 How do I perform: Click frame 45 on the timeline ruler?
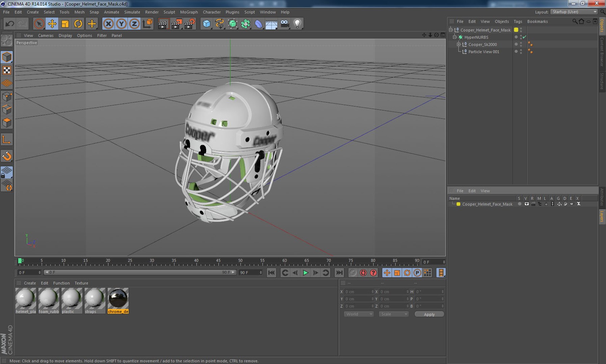218,261
